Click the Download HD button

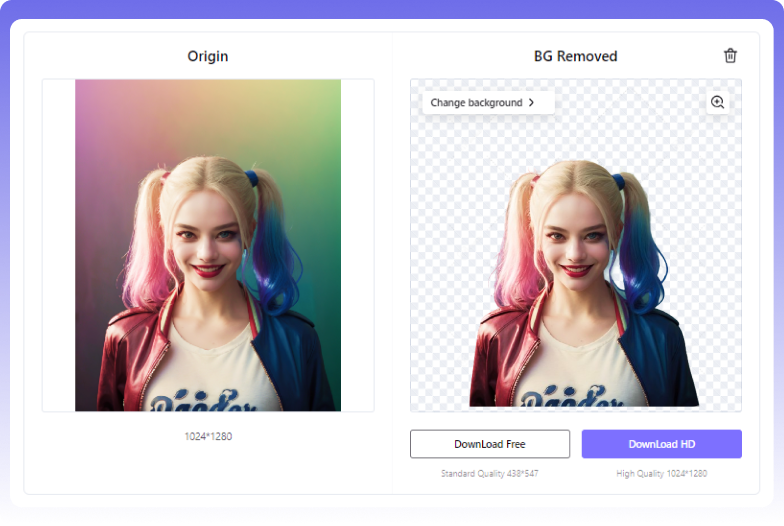click(x=662, y=444)
